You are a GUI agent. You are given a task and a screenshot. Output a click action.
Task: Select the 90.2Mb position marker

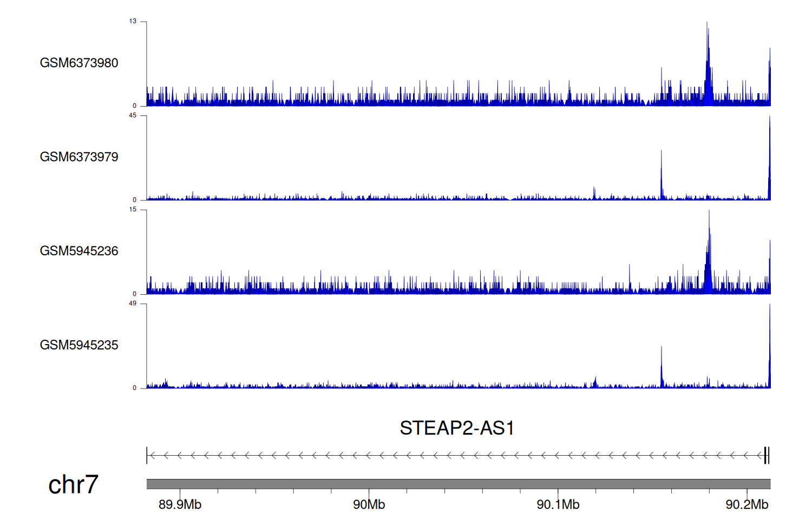[x=746, y=504]
